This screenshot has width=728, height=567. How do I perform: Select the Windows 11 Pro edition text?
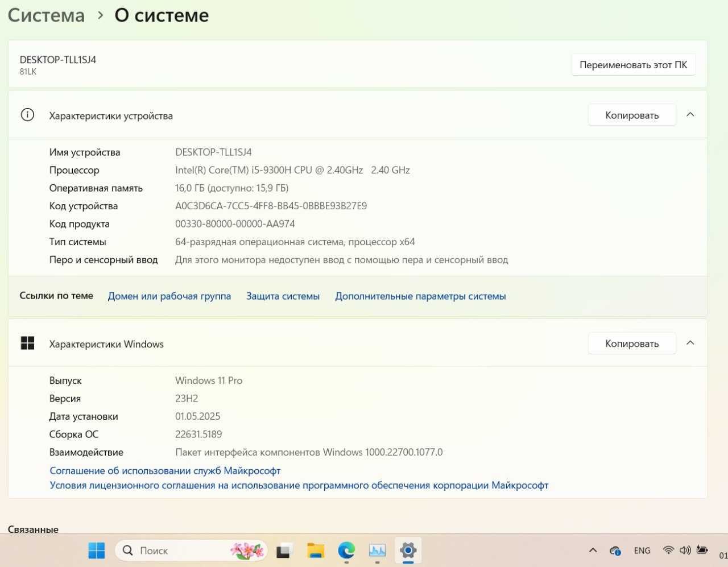click(x=209, y=380)
